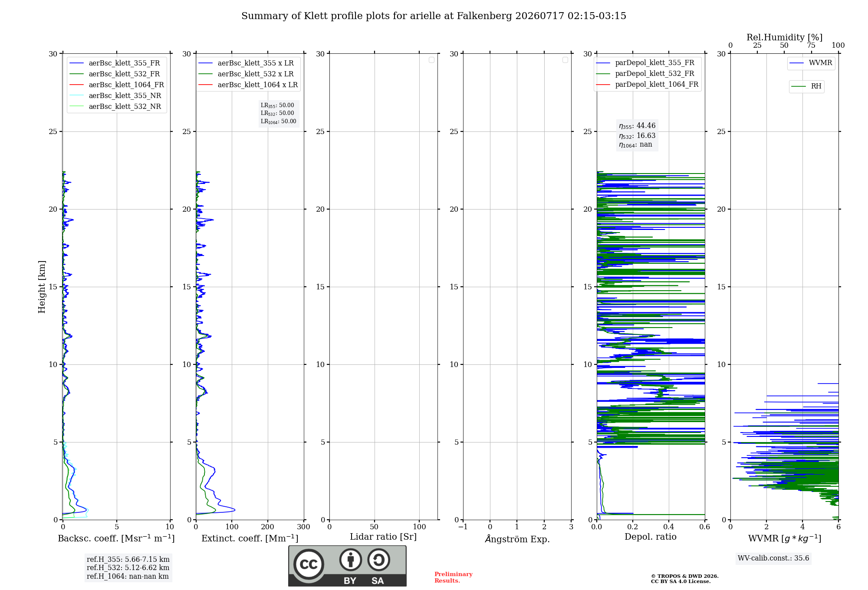Click the empty legend box in Ångström Exp. plot

[565, 60]
